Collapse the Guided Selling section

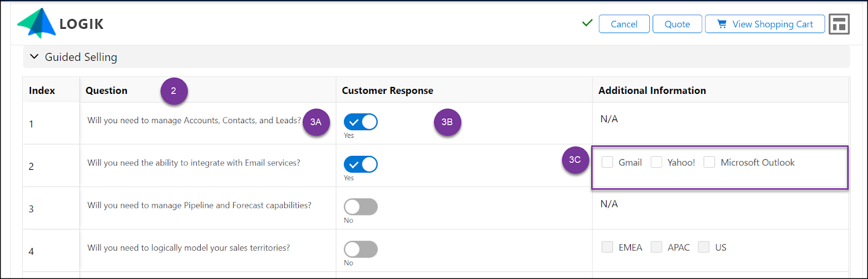coord(34,56)
